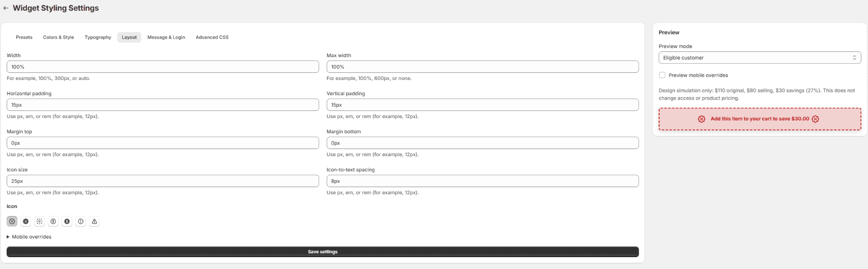Click the Add this item to cart preview banner
This screenshot has width=868, height=269.
(x=760, y=119)
